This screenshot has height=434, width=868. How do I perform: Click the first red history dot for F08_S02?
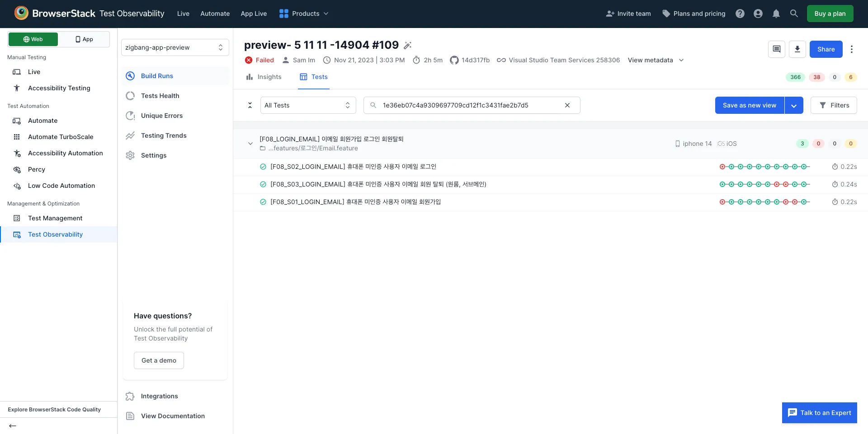point(722,167)
